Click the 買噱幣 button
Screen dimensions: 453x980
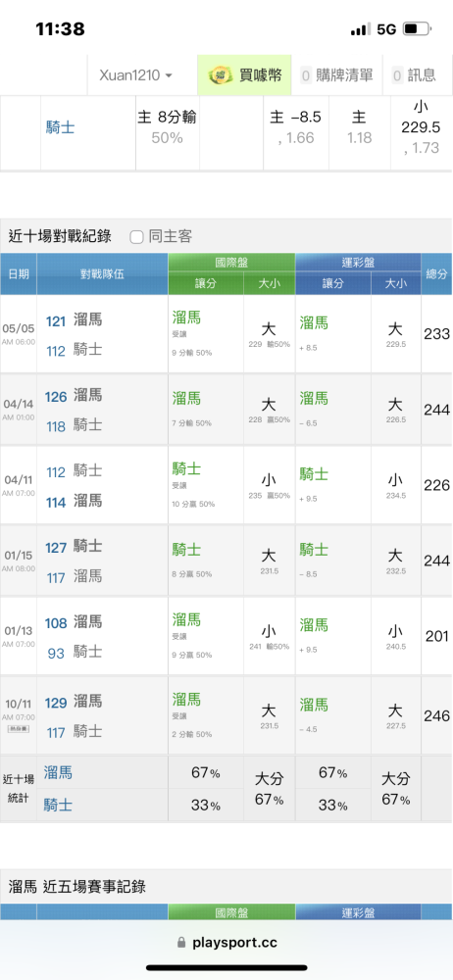click(x=245, y=75)
